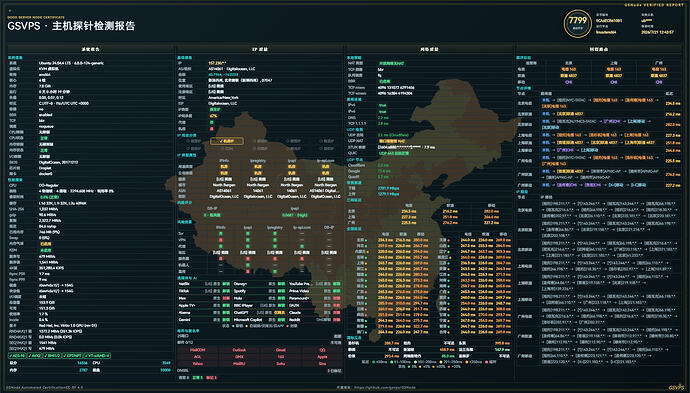Click the Tor green indicator under IPinfo
This screenshot has height=393, width=690.
pyautogui.click(x=221, y=234)
